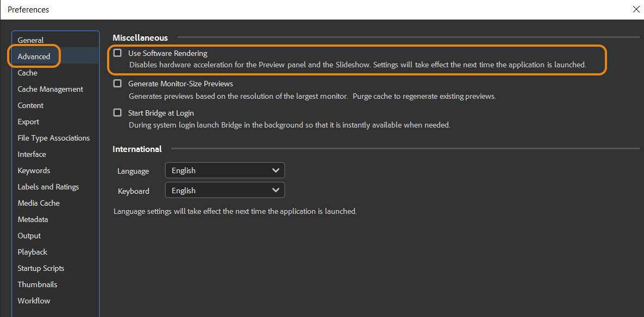Select the Workflow preferences category
This screenshot has height=317, width=644.
[x=34, y=300]
